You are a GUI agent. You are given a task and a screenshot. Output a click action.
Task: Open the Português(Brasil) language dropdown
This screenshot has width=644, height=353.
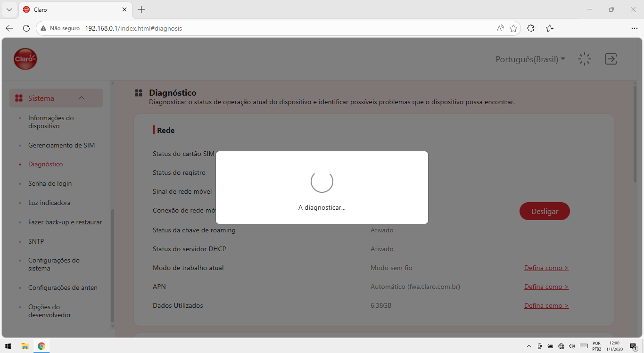click(x=530, y=59)
